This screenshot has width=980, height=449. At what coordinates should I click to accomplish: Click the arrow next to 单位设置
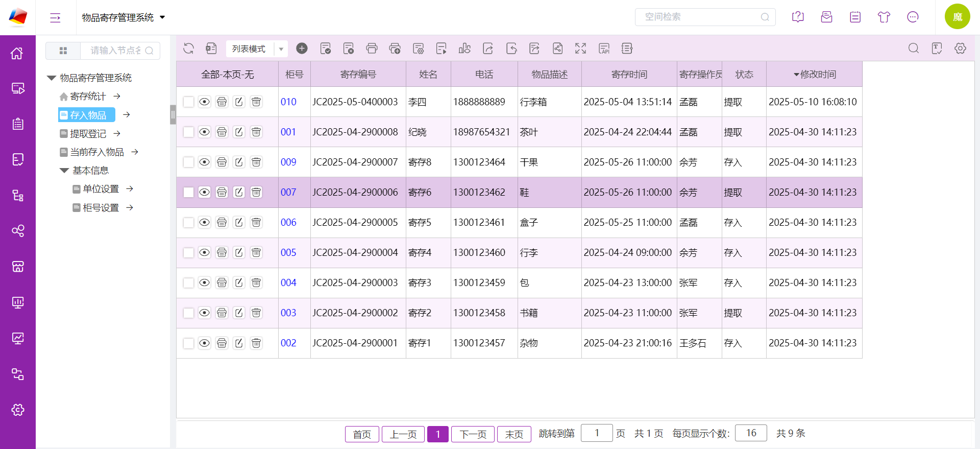(130, 188)
